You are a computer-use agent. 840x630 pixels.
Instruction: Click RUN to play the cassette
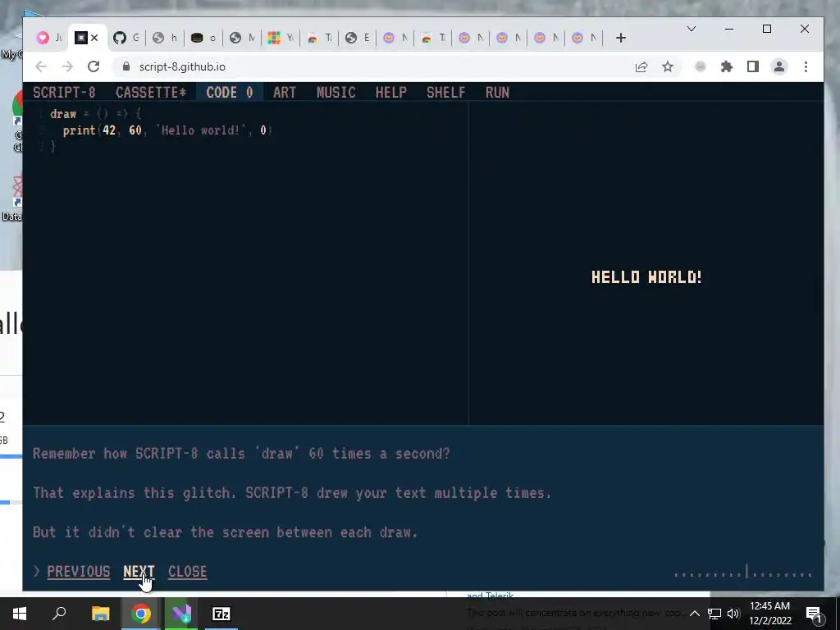(497, 92)
